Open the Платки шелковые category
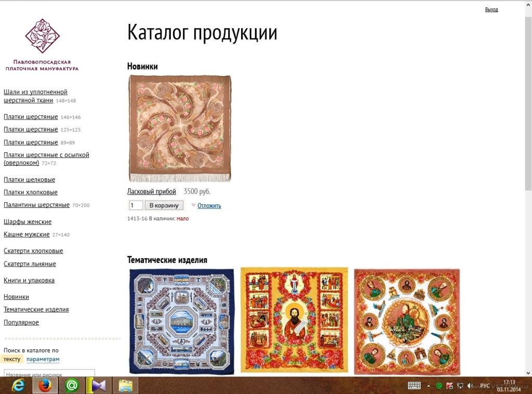The image size is (532, 394). 29,180
